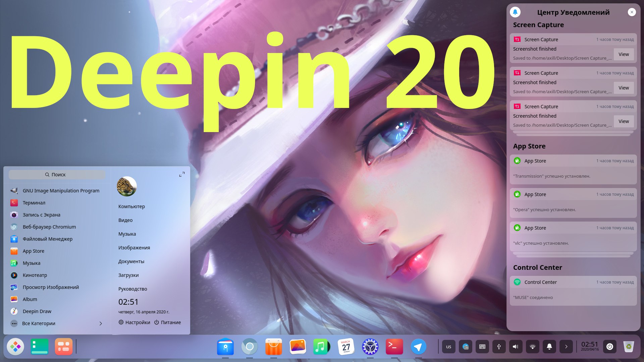
Task: Expand the tray arrow chevron in dock
Action: [x=566, y=347]
